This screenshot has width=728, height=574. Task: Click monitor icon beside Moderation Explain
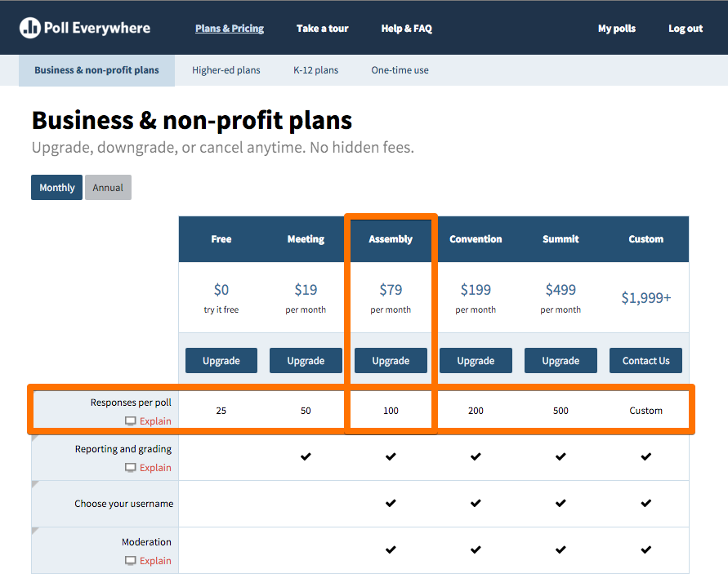(x=131, y=561)
